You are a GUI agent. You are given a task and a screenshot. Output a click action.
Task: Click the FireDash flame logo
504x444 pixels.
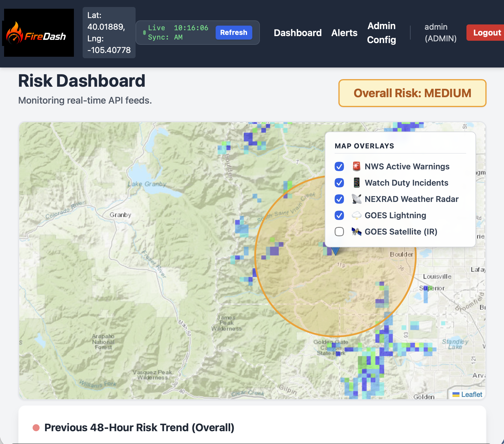tap(39, 33)
